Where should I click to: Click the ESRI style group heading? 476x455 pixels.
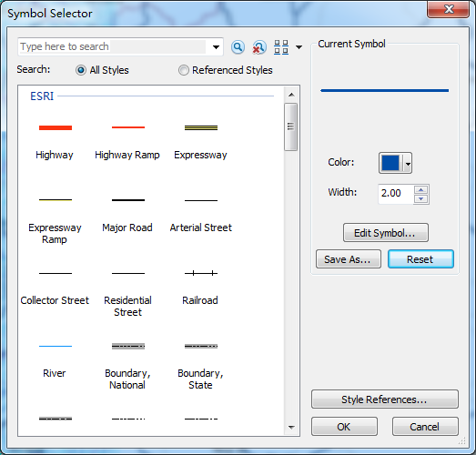point(42,96)
